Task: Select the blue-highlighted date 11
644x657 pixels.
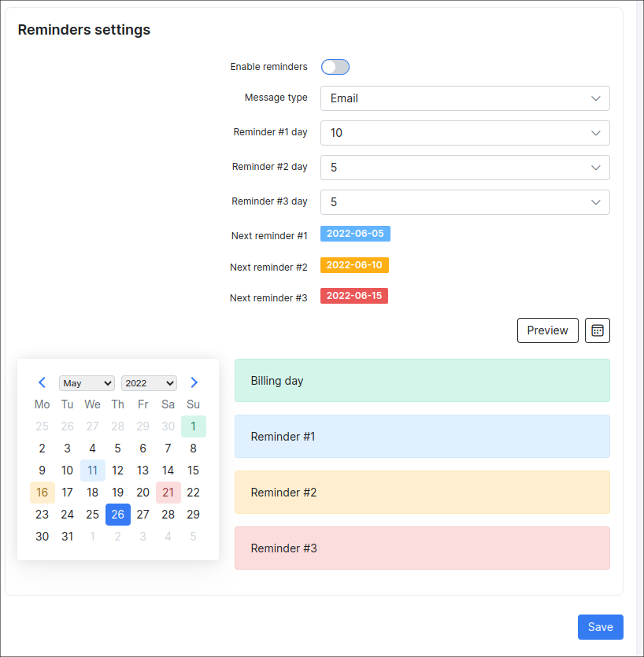Action: (92, 471)
